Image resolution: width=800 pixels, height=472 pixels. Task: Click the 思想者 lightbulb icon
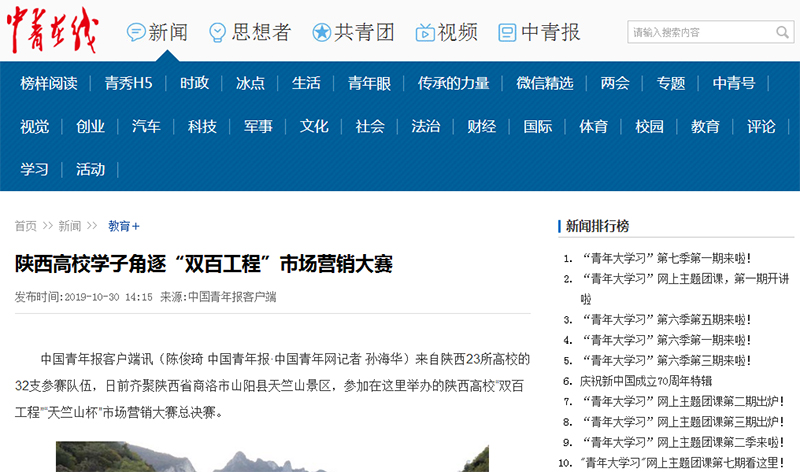217,32
